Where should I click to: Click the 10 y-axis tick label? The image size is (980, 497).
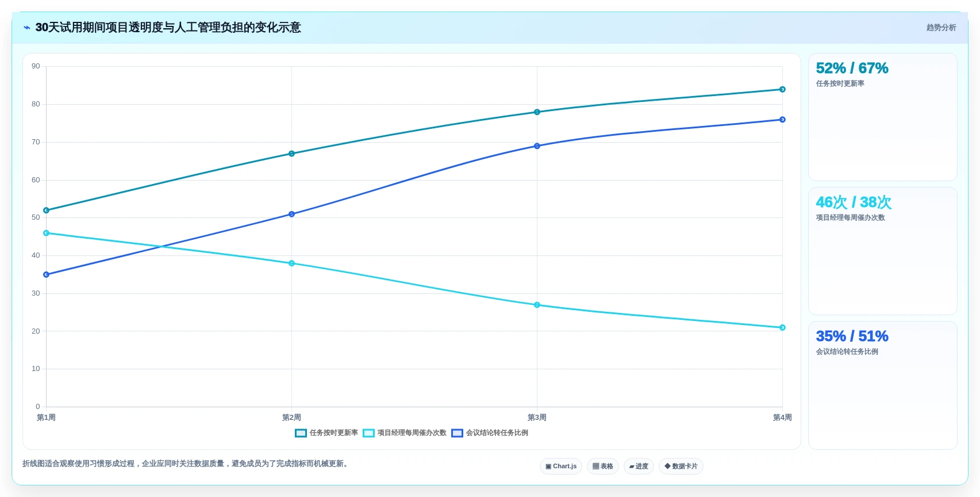point(36,369)
